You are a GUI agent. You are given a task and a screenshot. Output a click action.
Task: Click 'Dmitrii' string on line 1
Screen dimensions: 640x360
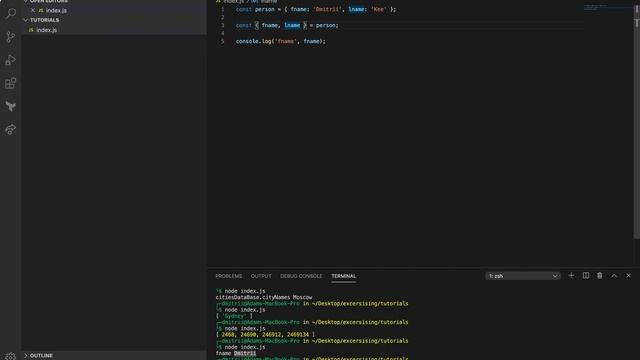(327, 9)
